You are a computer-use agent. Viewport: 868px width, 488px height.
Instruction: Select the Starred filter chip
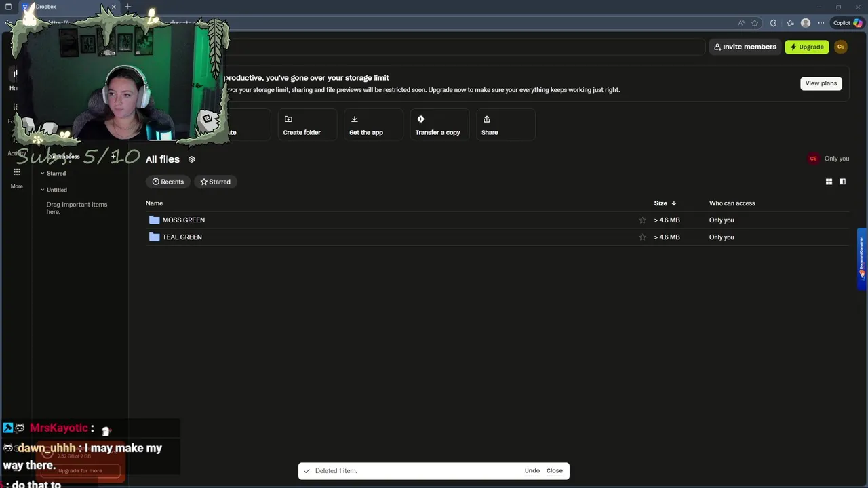215,182
